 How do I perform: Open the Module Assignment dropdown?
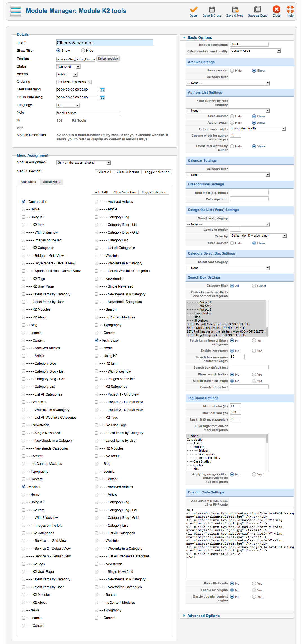(84, 163)
